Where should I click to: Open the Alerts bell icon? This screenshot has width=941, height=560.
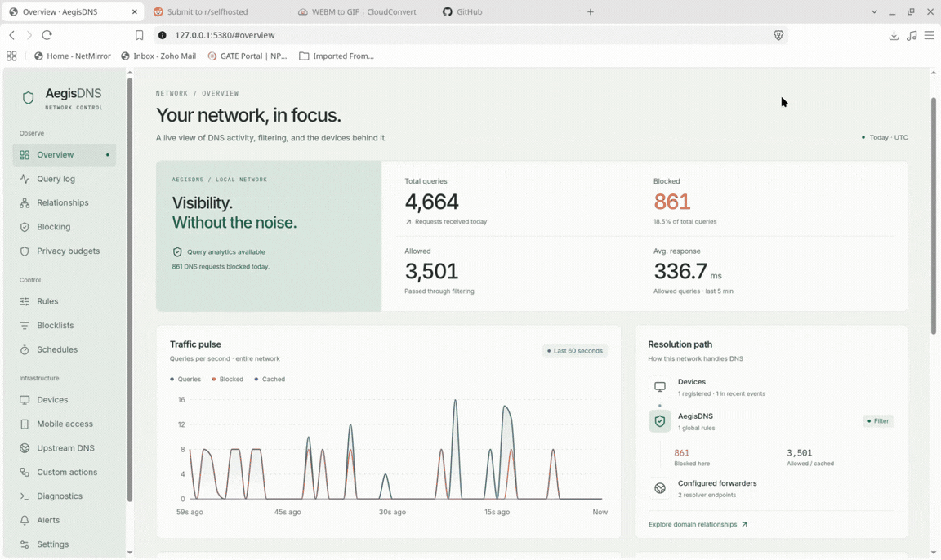[x=25, y=520]
